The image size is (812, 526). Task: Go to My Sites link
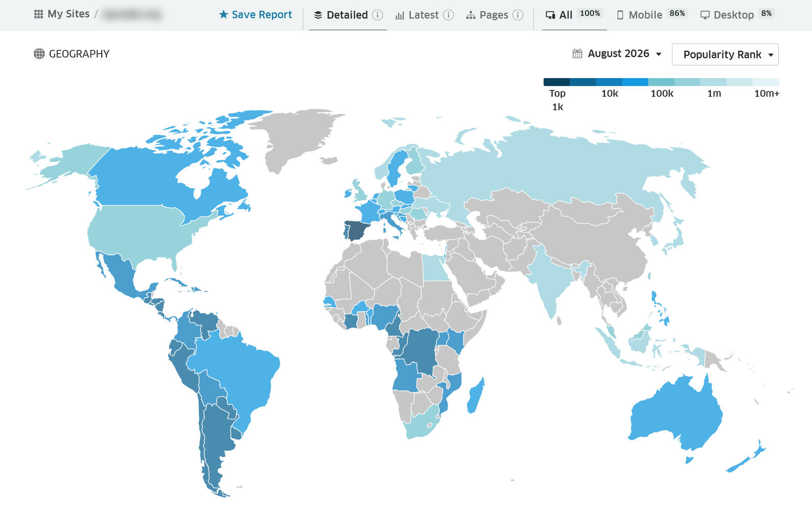tap(68, 14)
